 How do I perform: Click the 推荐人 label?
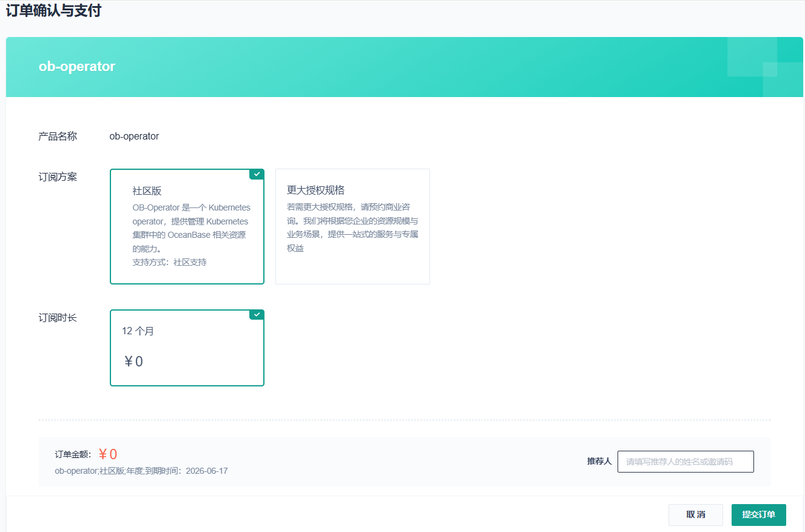pos(599,462)
